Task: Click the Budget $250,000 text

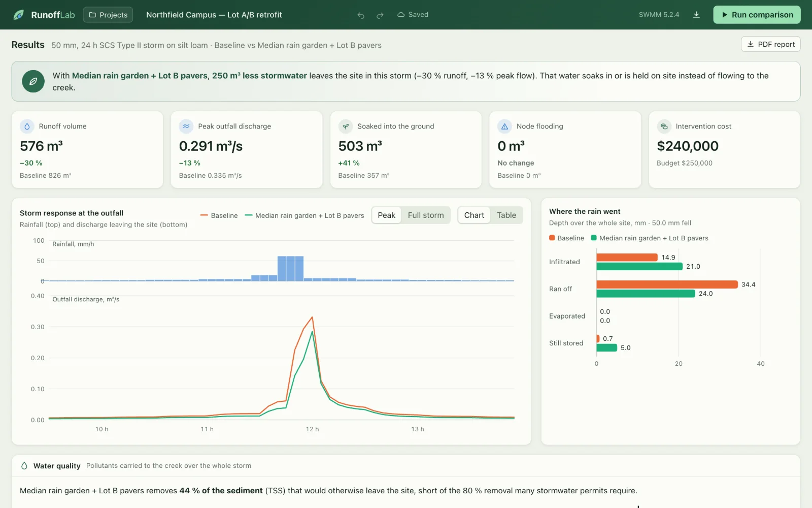Action: (x=685, y=163)
